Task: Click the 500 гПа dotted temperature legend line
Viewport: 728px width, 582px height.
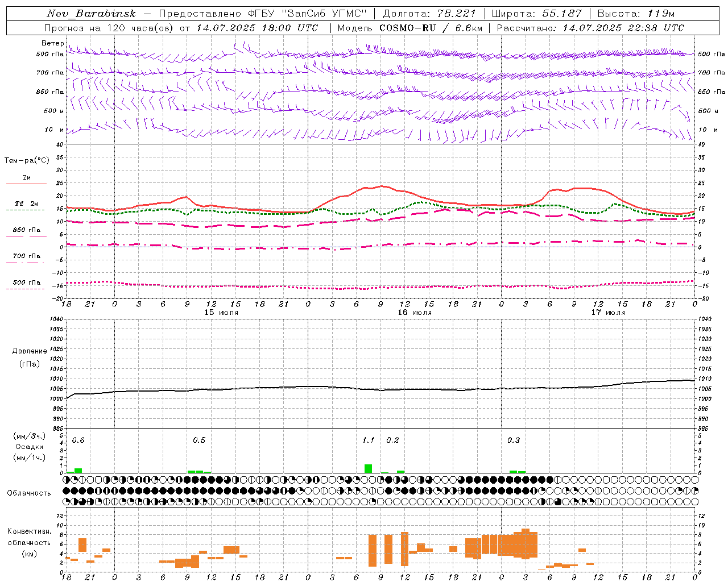Action: point(26,289)
